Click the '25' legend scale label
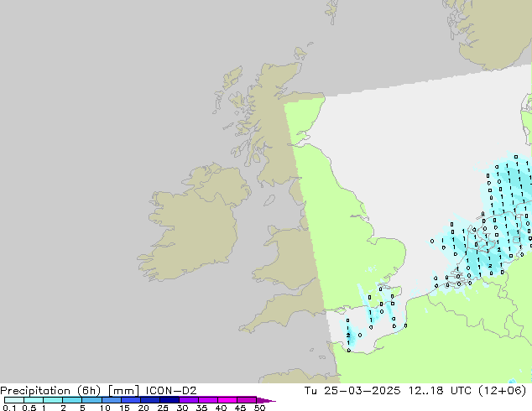The width and height of the screenshot is (532, 411). click(163, 408)
